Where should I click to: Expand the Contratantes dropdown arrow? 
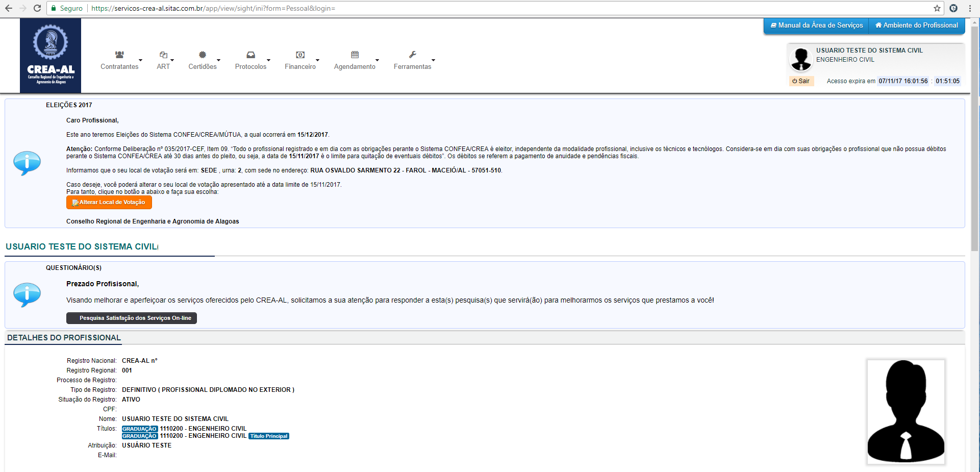[141, 60]
